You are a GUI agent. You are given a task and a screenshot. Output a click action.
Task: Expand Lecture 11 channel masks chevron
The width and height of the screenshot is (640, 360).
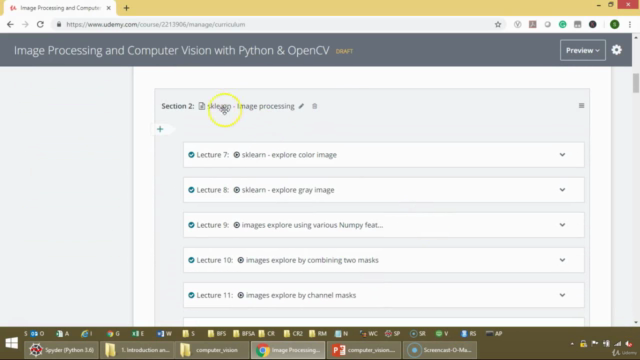(562, 295)
